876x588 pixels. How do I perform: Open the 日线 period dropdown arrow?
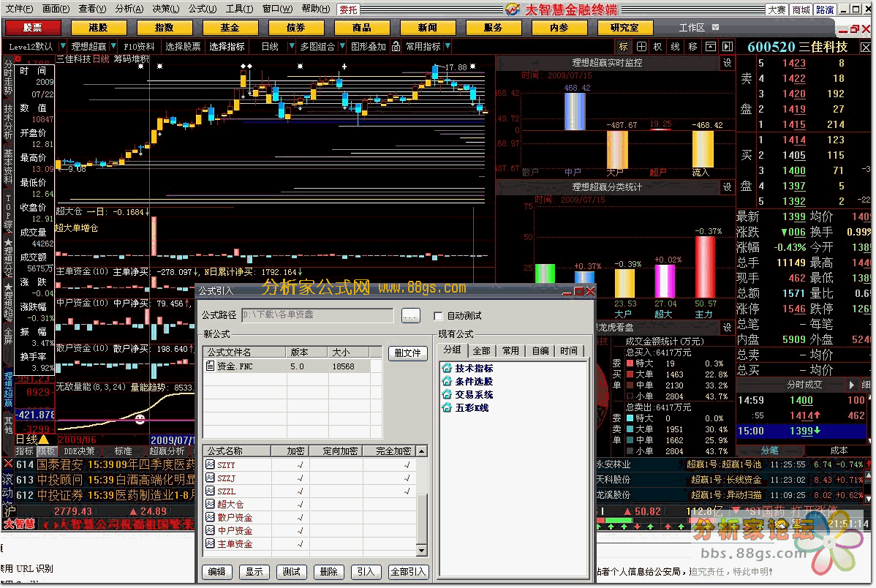coord(291,46)
